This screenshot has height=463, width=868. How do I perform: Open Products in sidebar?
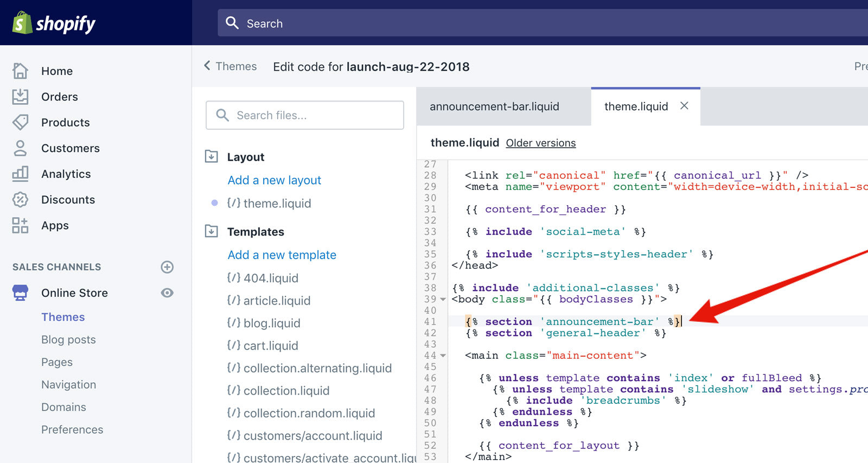point(66,123)
